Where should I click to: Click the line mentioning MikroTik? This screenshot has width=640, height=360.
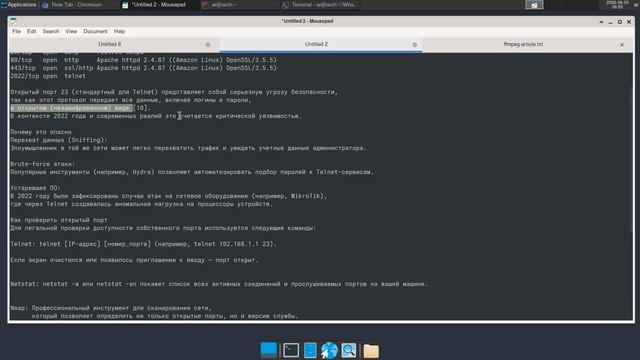[169, 196]
